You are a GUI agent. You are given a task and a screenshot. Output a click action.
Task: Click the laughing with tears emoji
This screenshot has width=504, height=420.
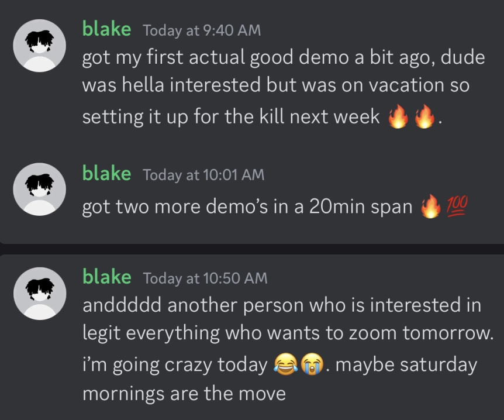[x=285, y=366]
